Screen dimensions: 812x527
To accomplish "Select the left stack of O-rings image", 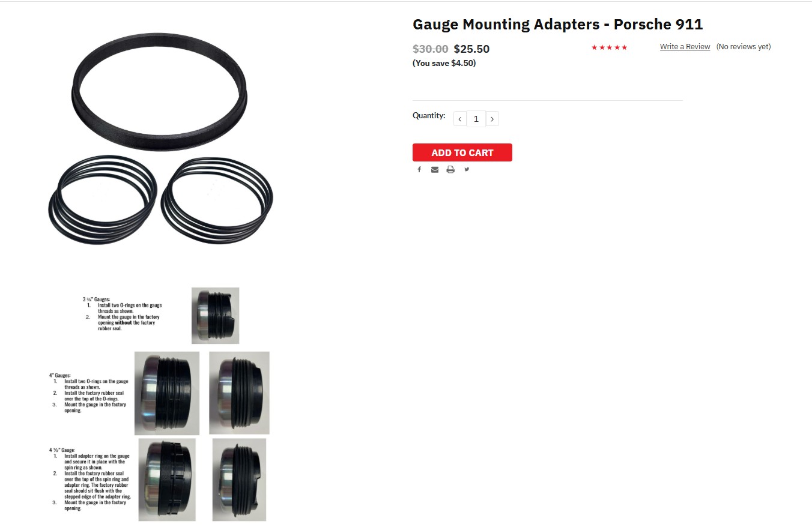I will 103,199.
